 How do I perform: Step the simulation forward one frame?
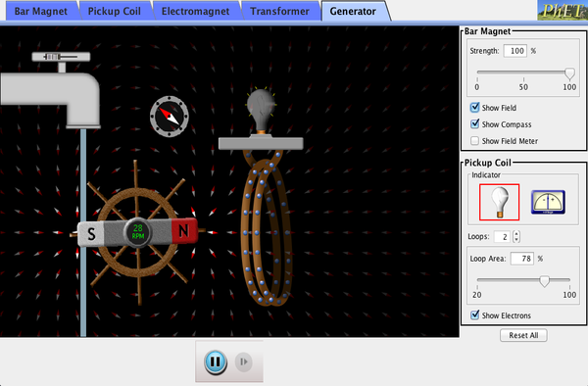coord(243,362)
